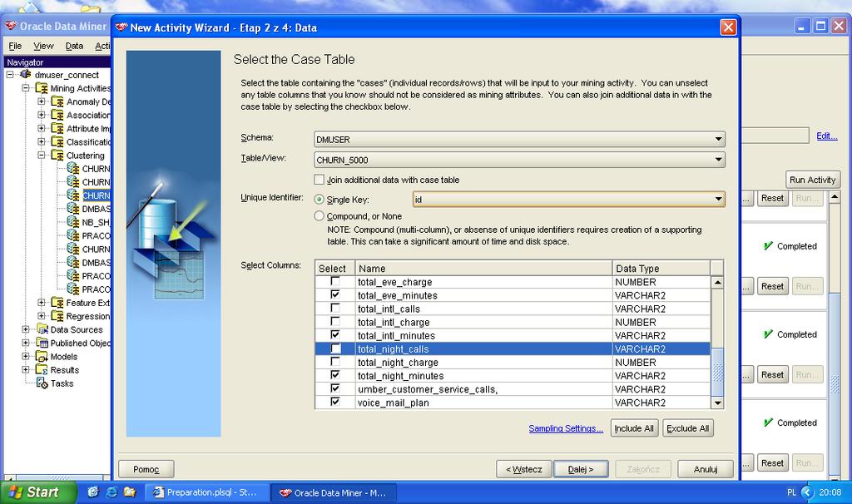Sort by the Name column header

[483, 269]
